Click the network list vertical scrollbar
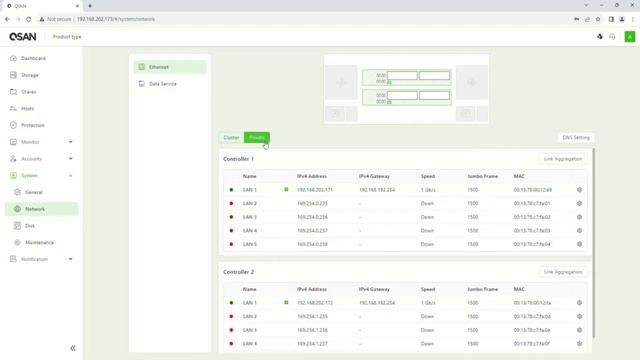Image resolution: width=640 pixels, height=360 pixels. click(x=593, y=243)
